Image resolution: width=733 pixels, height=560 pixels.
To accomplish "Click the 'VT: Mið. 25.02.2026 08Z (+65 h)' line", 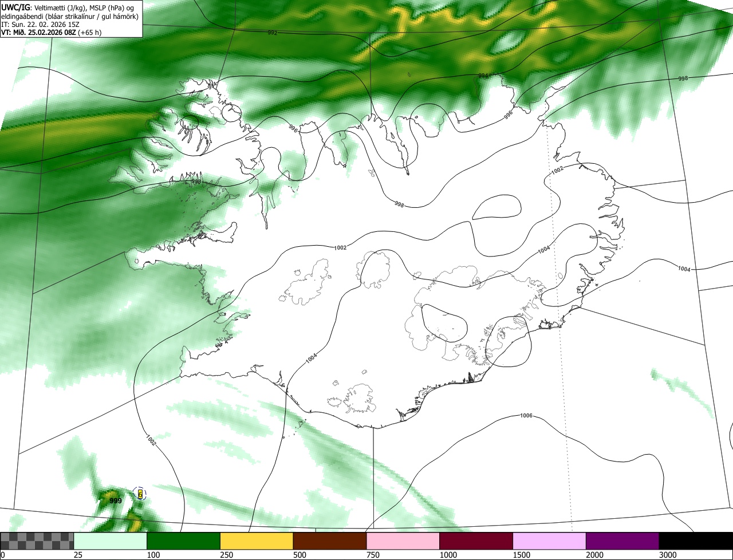I will tap(52, 33).
